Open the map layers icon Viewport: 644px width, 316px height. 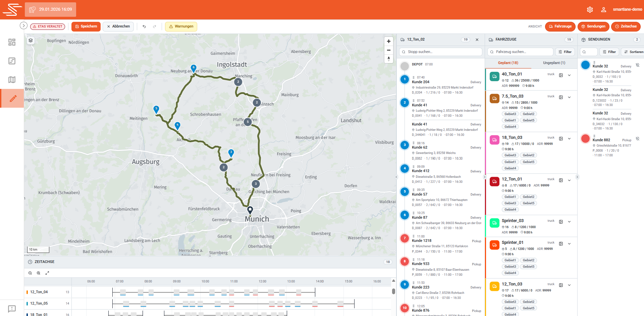31,40
